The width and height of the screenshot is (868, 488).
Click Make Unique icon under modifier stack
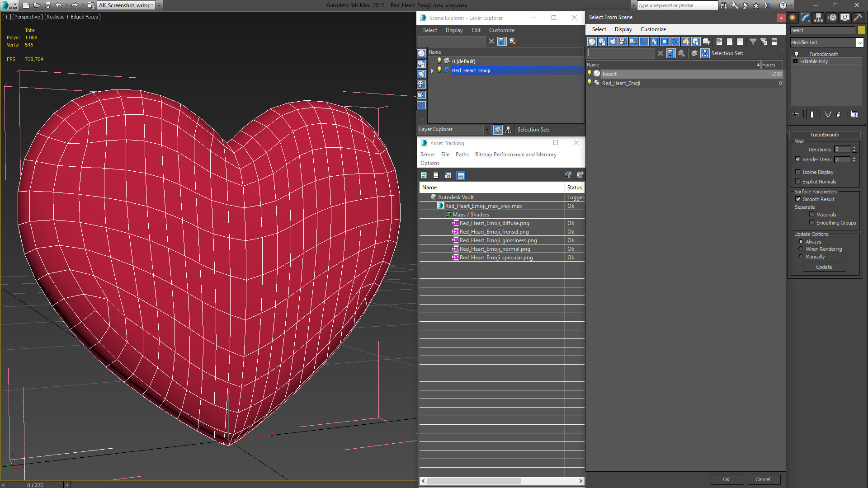pos(828,114)
